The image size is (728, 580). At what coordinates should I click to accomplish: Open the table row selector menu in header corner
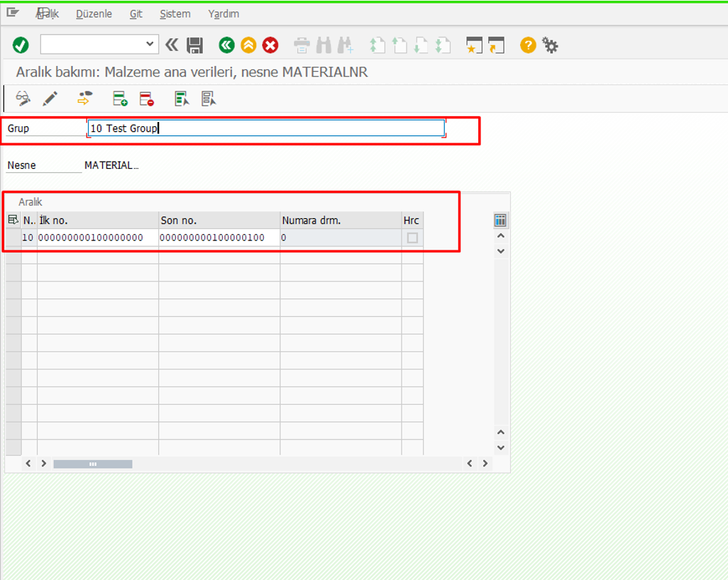pyautogui.click(x=13, y=221)
